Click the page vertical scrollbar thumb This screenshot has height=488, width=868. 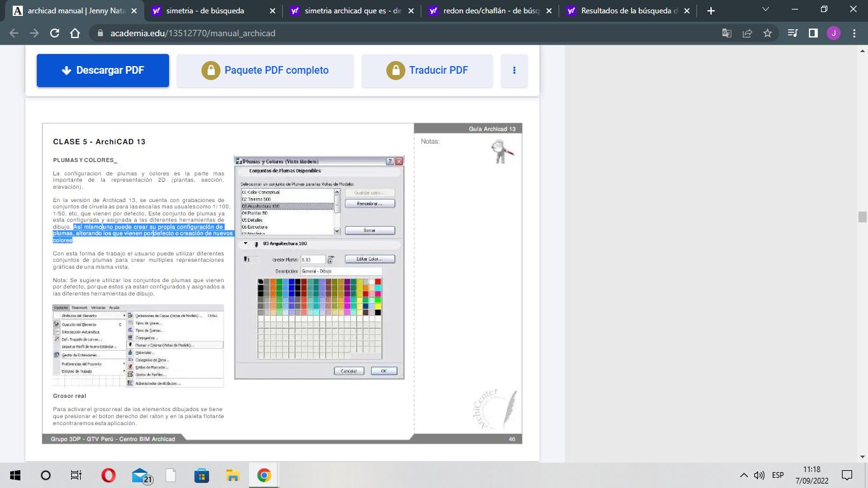(x=862, y=217)
